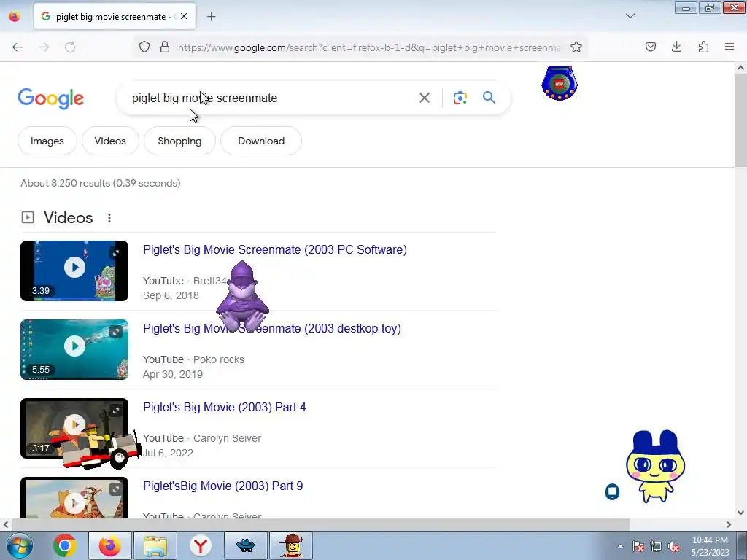The image size is (747, 560).
Task: Open Firefox downloads panel
Action: (676, 47)
